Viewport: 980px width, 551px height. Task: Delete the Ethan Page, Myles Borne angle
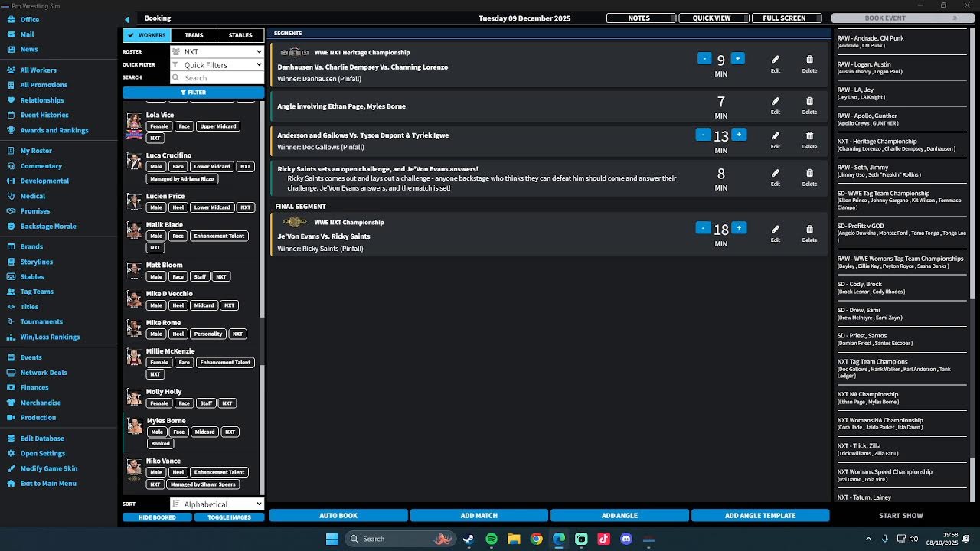tap(809, 106)
